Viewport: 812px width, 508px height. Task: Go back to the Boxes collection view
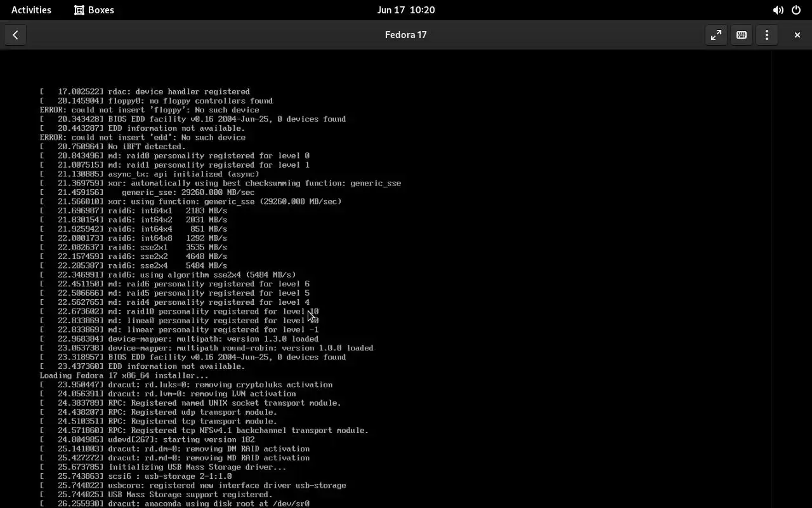click(x=15, y=35)
